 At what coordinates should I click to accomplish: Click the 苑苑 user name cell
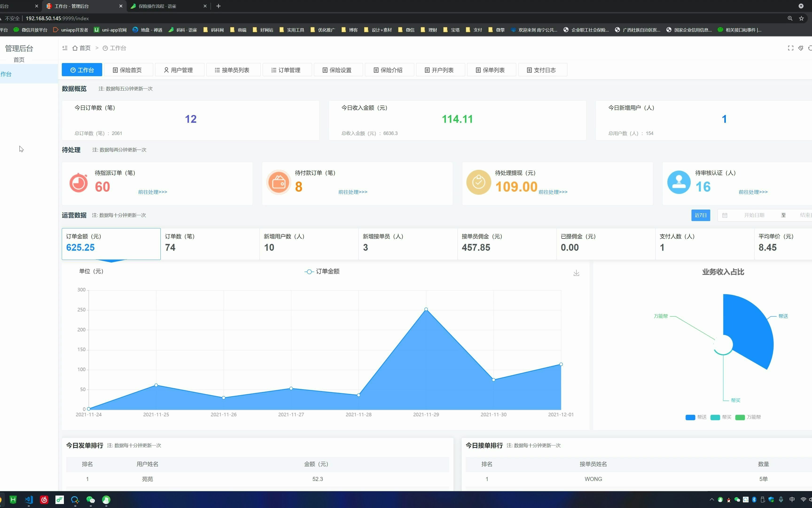click(x=147, y=479)
